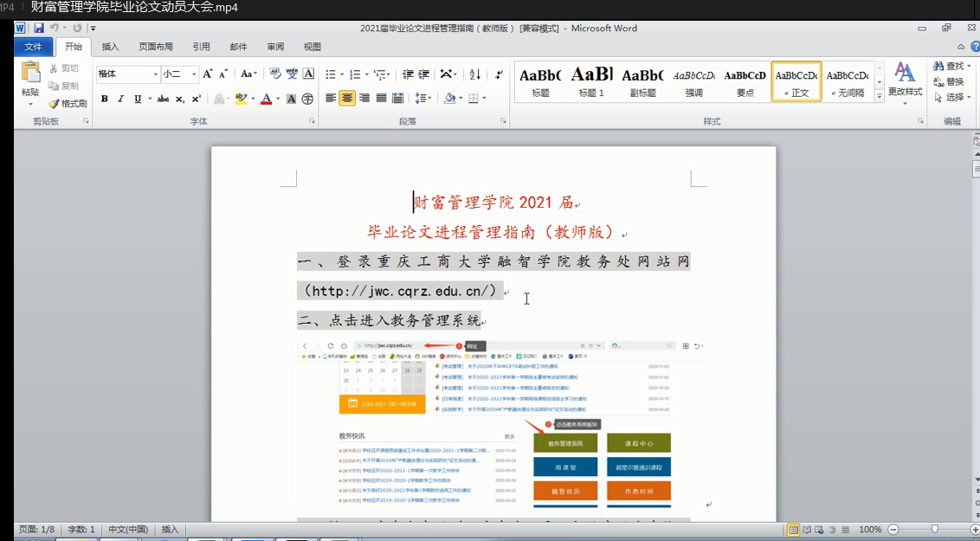Apply the bullet list icon
980x541 pixels.
330,74
